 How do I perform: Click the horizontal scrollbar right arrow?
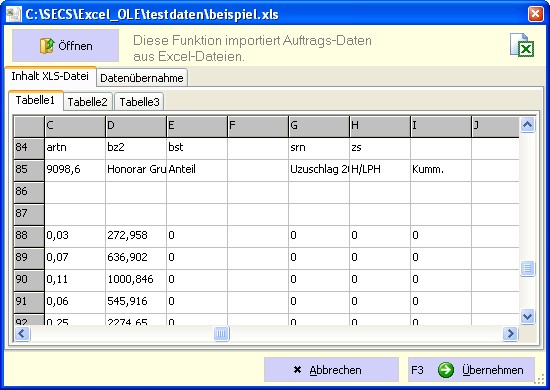510,333
